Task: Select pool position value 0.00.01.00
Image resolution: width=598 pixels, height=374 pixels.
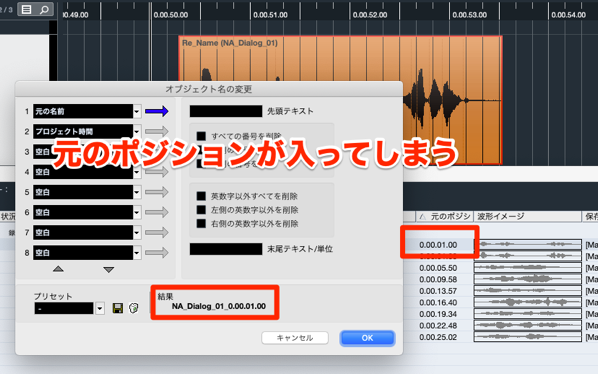Action: [x=438, y=245]
